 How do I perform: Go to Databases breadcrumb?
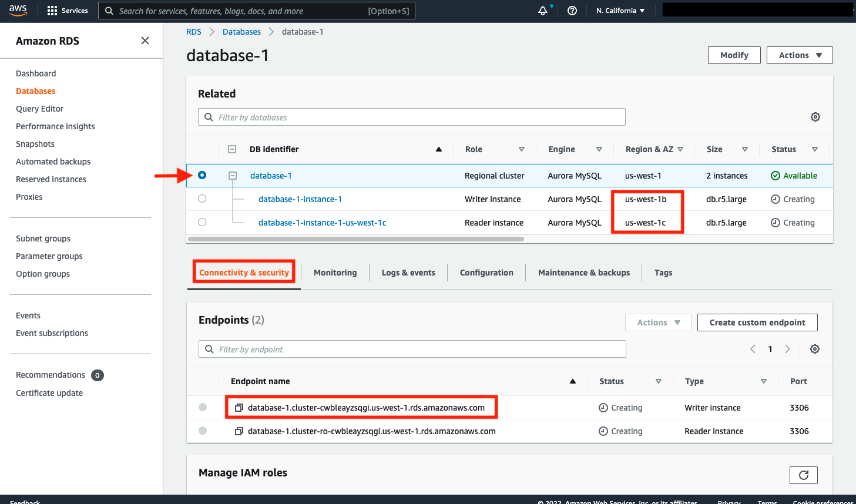pos(241,32)
